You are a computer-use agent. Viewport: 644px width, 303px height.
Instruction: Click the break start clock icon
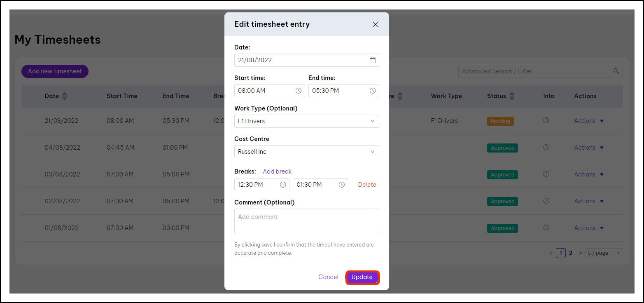283,185
